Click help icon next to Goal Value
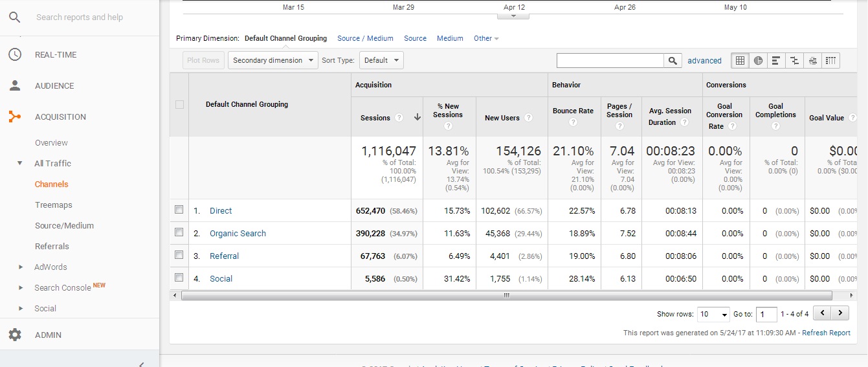 pyautogui.click(x=852, y=118)
